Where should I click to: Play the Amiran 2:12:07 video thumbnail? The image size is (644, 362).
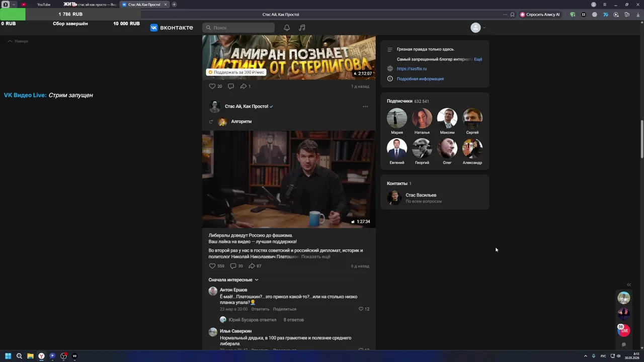(x=289, y=57)
